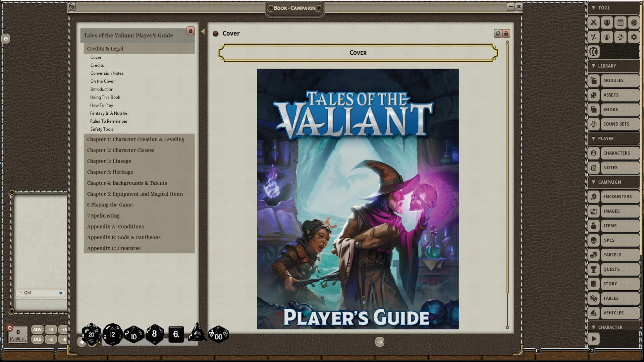Open the Options gear icon
The height and width of the screenshot is (362, 644).
[634, 37]
